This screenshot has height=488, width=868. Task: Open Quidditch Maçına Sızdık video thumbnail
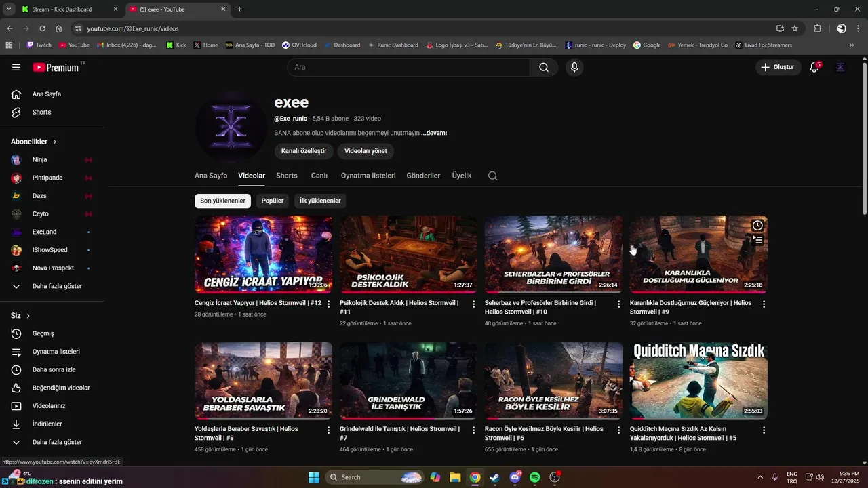(698, 380)
